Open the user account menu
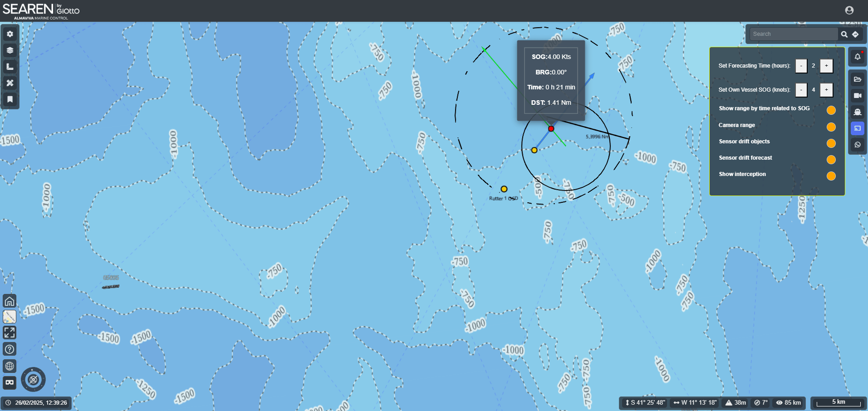This screenshot has width=868, height=411. point(849,10)
